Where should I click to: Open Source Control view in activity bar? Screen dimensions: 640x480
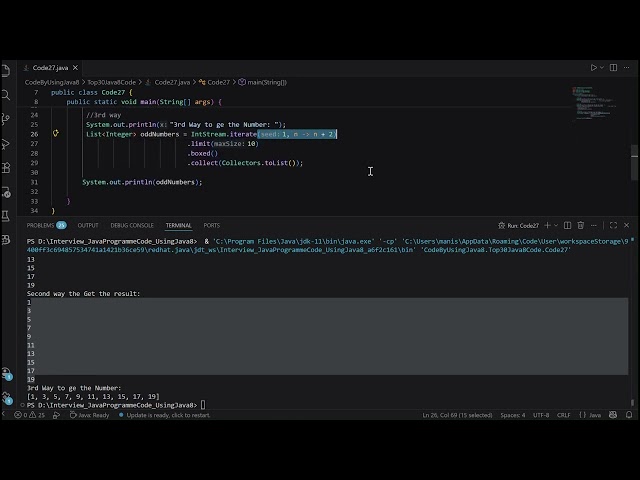pos(6,119)
